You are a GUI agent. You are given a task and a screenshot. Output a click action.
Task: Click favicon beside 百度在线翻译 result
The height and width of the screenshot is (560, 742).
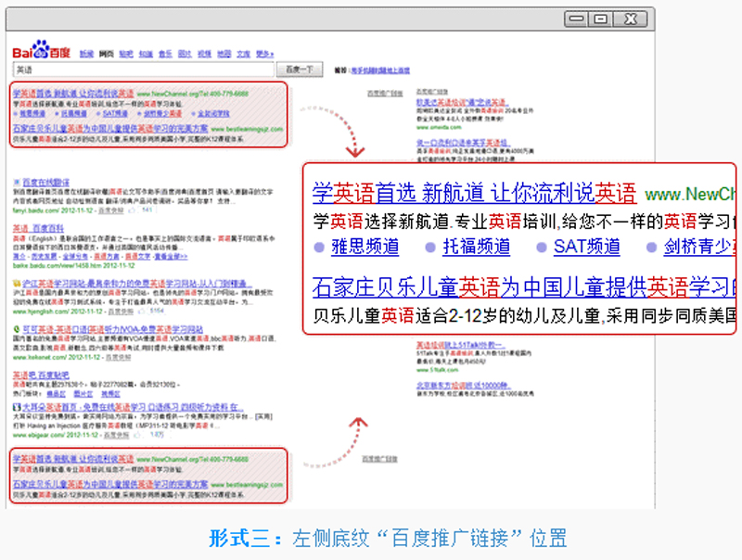tap(17, 182)
